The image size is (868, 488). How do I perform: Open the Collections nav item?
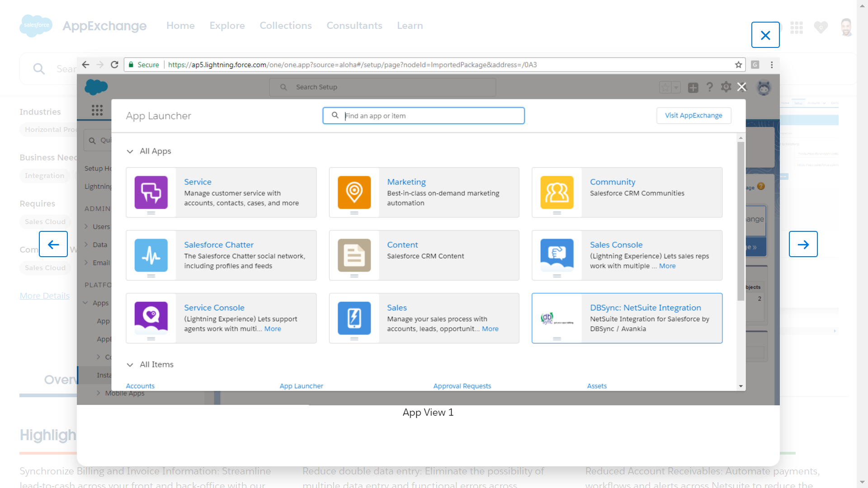[x=286, y=26]
